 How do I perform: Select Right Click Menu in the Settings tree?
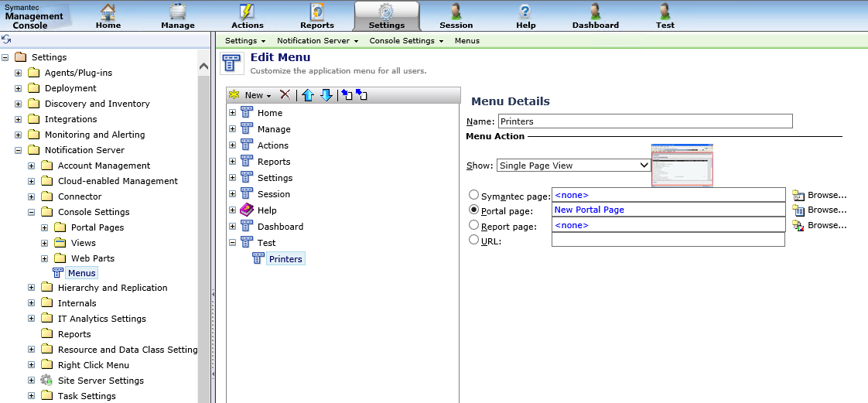93,365
